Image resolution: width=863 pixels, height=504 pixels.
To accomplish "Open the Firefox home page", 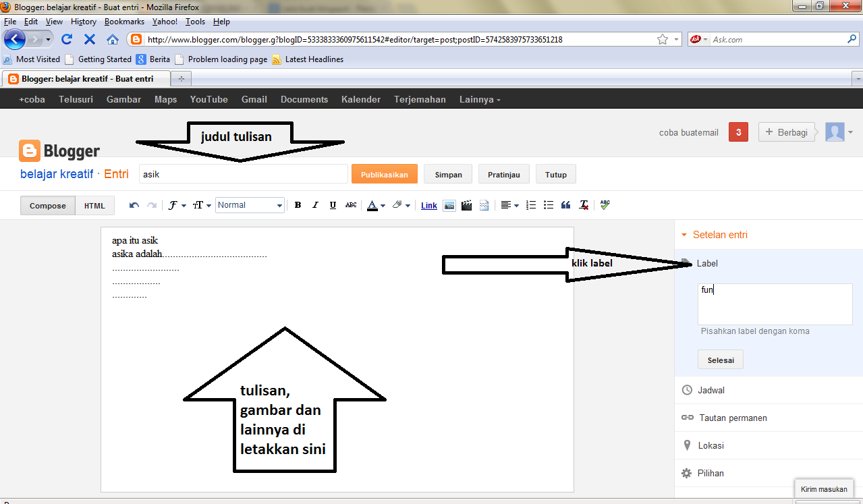I will (113, 39).
